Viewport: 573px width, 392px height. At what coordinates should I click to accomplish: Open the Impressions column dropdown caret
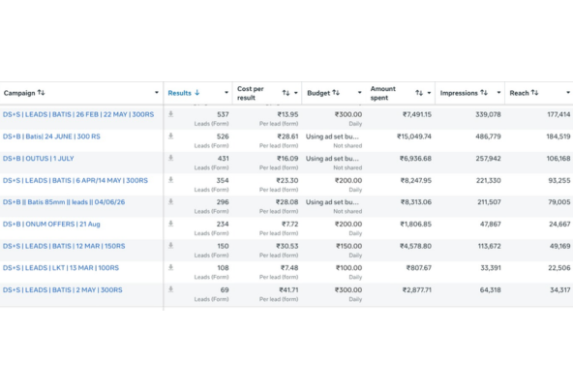click(498, 93)
